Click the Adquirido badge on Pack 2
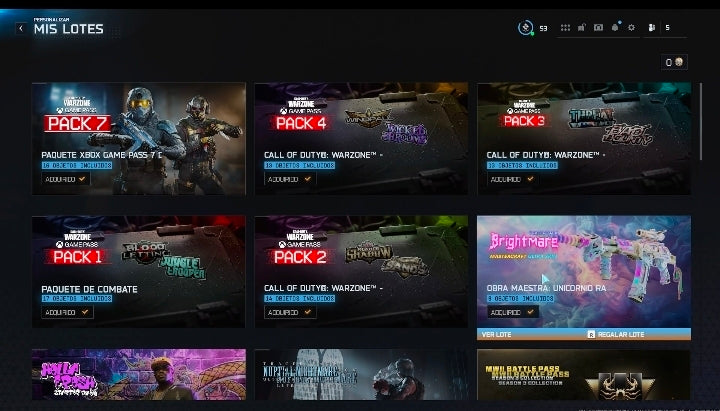Viewport: 720px width, 411px height. (289, 312)
